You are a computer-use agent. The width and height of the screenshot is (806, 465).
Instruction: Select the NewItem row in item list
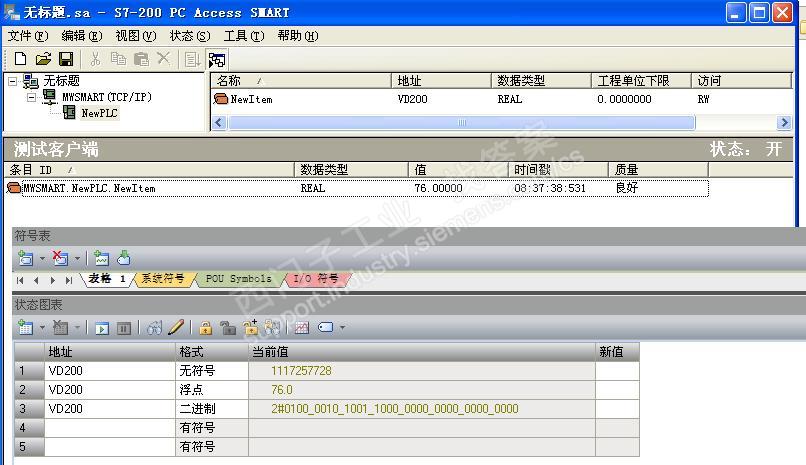[501, 99]
